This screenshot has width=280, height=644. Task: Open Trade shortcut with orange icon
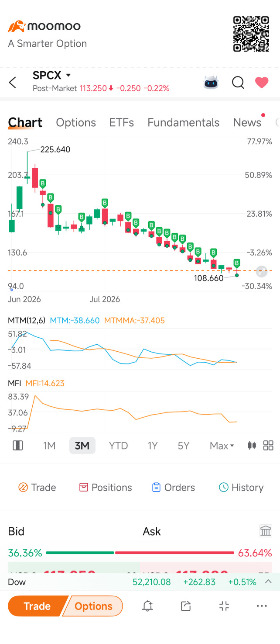[x=37, y=488]
